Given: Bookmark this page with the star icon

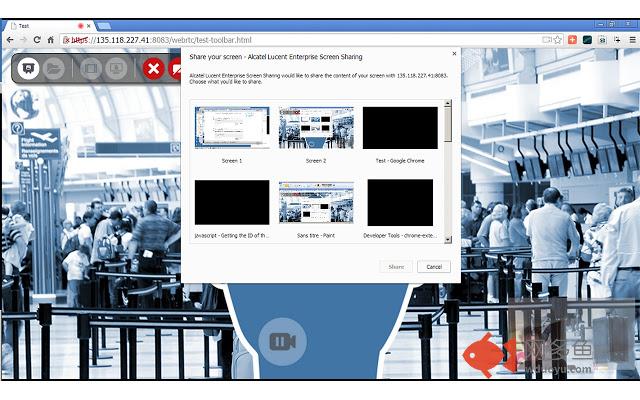Looking at the screenshot, I should [558, 39].
